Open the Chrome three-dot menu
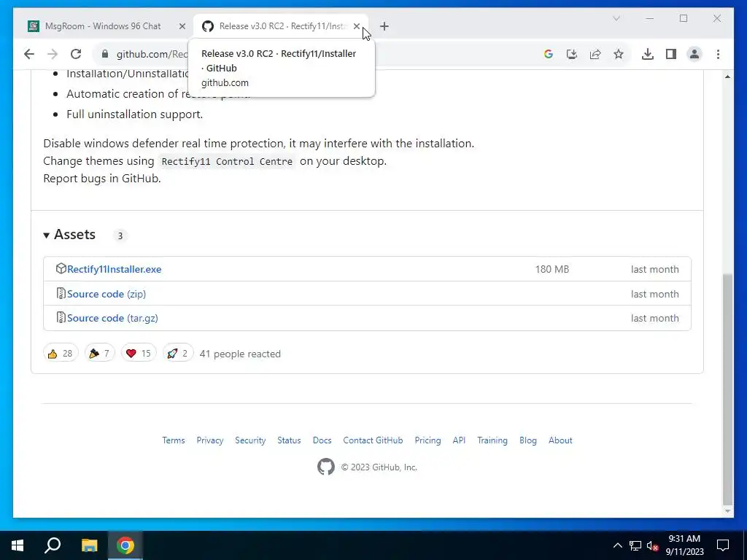Screen dimensions: 747x560 point(718,54)
